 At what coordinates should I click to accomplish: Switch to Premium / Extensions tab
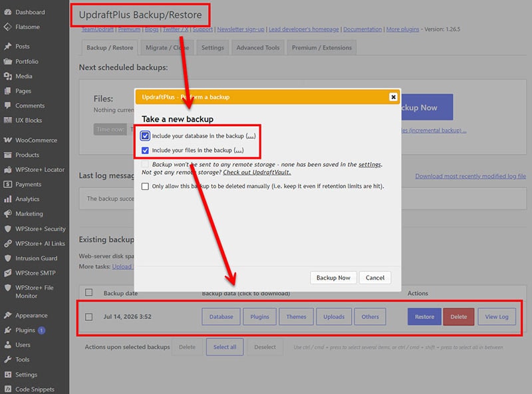click(x=322, y=48)
